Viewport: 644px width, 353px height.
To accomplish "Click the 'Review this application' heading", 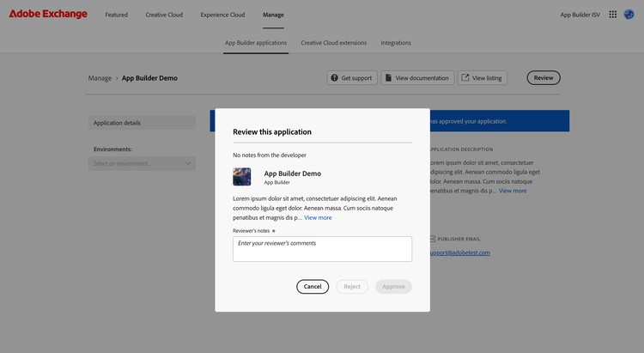I will [x=272, y=132].
